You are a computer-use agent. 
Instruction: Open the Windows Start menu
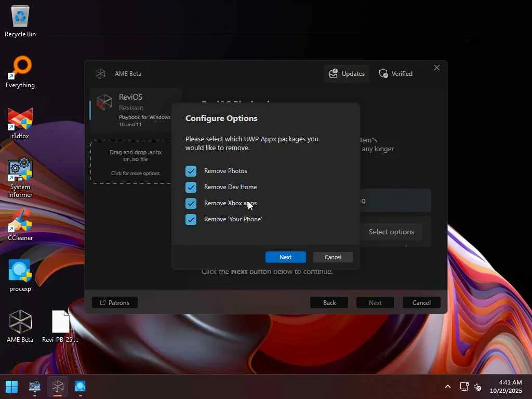(11, 387)
